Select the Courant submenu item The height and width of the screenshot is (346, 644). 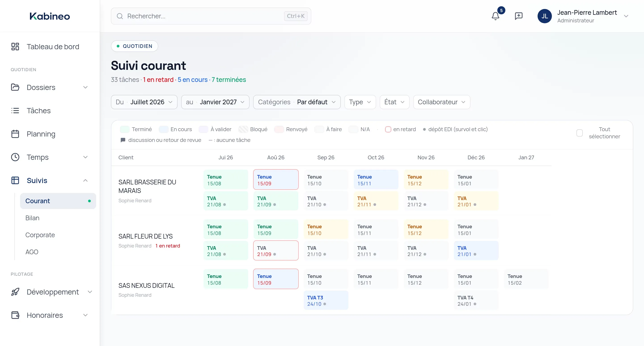[58, 201]
